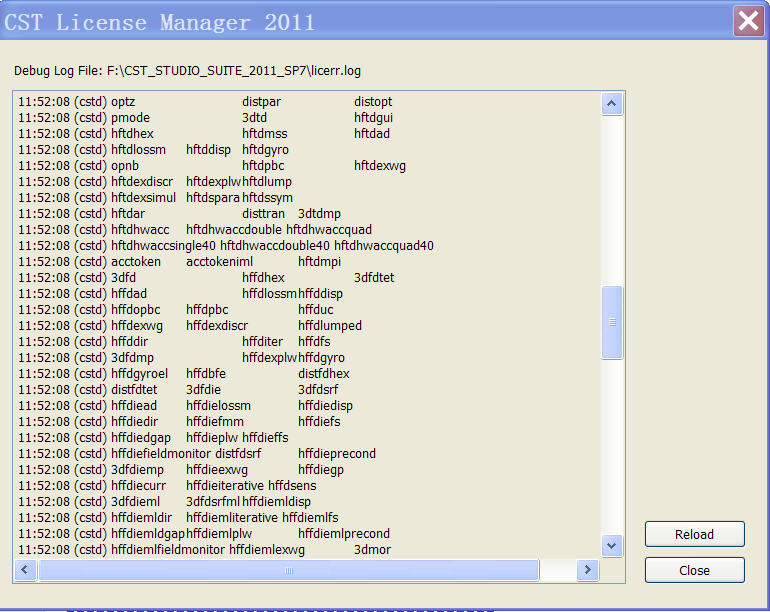770x612 pixels.
Task: Click the log entry 'hftdexsimul'
Action: click(143, 198)
